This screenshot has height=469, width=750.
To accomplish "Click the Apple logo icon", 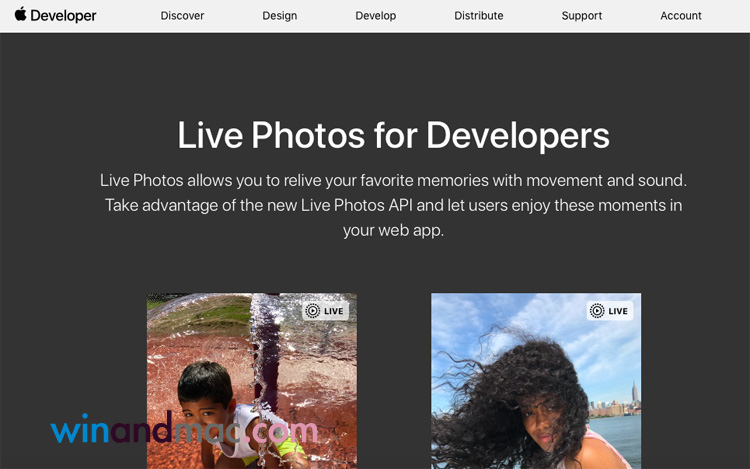I will [20, 15].
